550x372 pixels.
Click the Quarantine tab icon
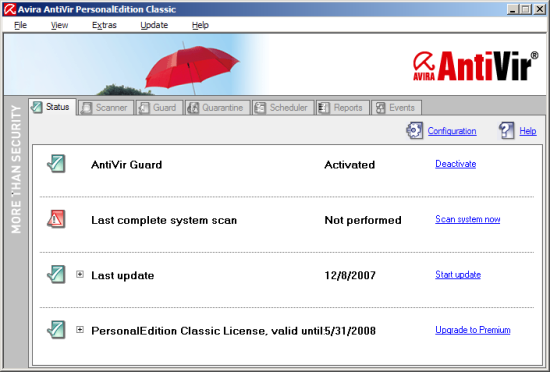(193, 108)
